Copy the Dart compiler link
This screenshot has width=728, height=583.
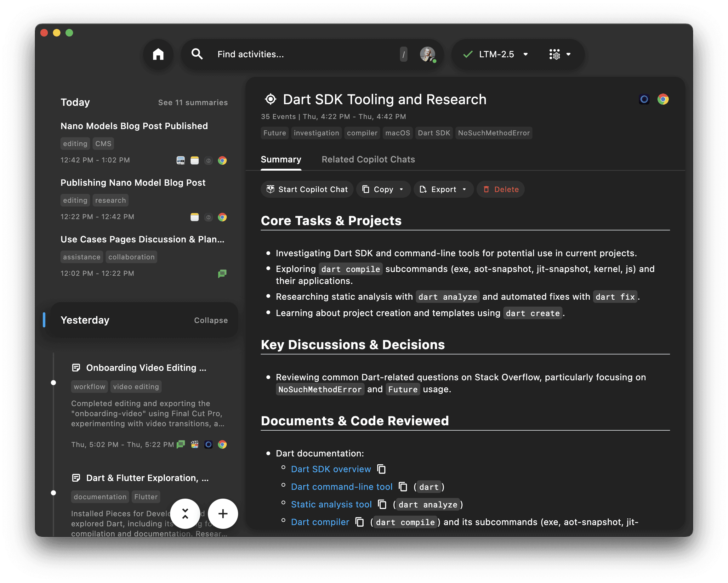tap(360, 522)
